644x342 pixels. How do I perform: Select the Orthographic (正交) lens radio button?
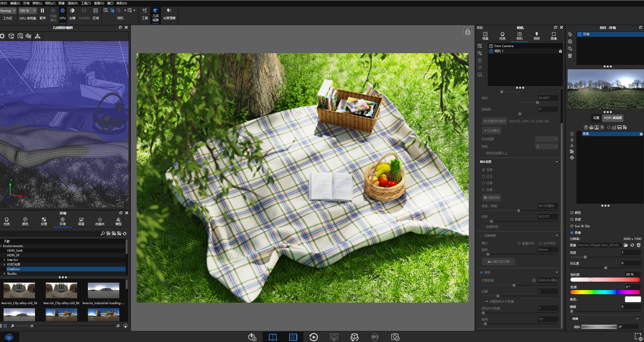(483, 176)
